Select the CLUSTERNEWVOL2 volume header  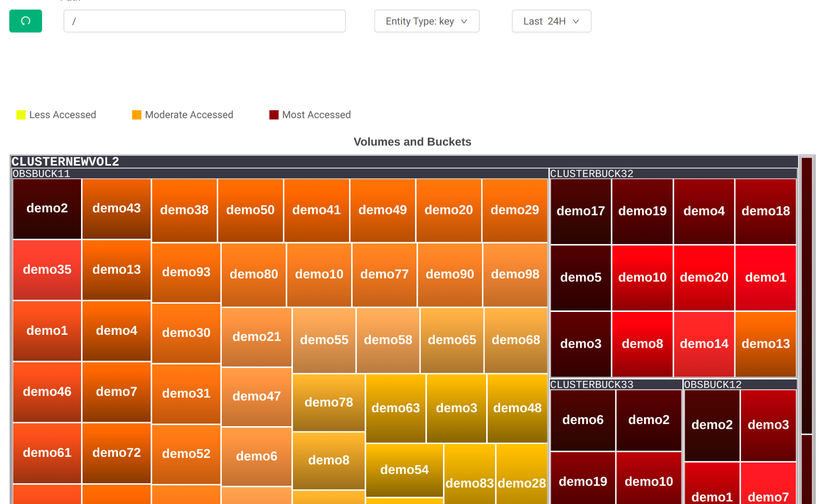tap(65, 161)
